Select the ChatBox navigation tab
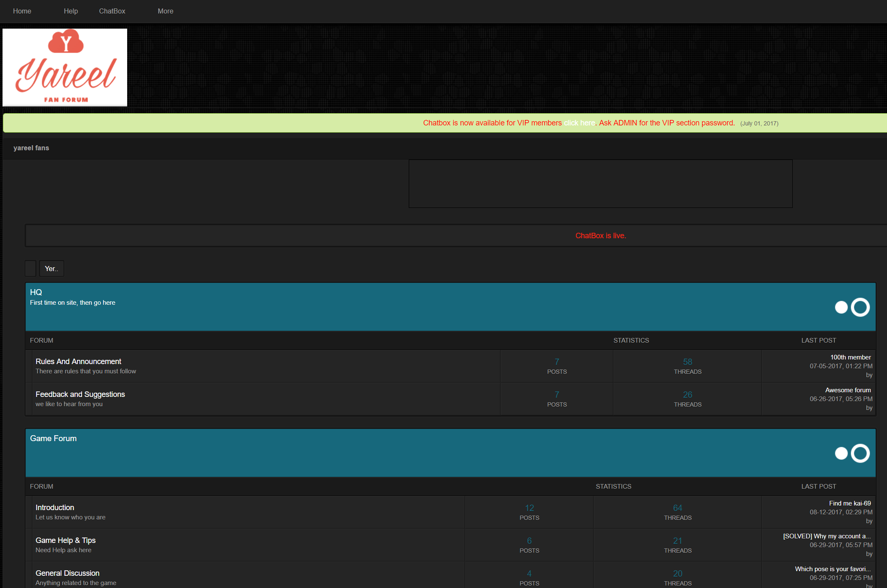This screenshot has height=588, width=887. click(113, 11)
